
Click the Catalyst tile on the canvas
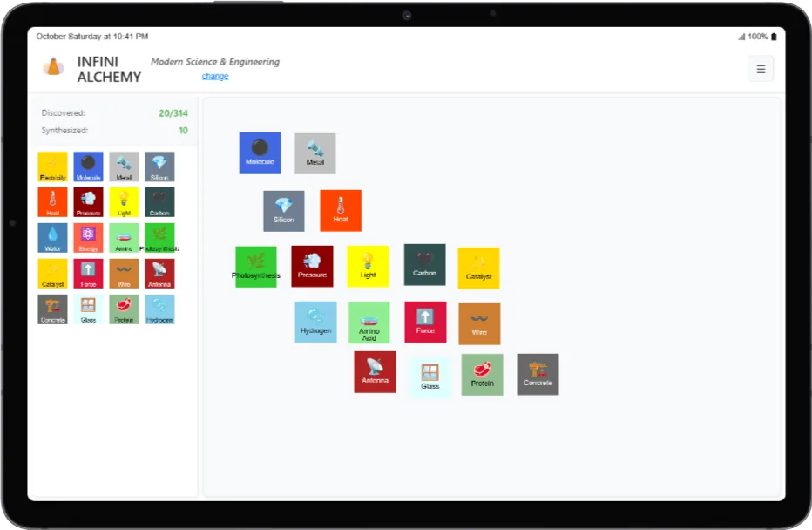click(x=478, y=268)
